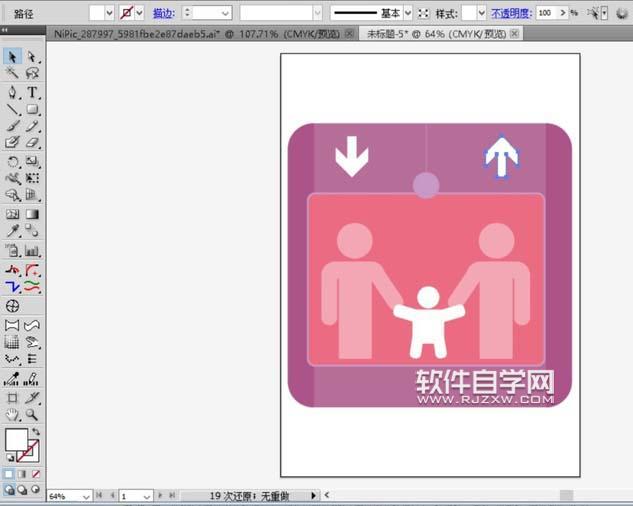Enable Draw Inside mode
Screen dimensions: 633x506
[36, 489]
